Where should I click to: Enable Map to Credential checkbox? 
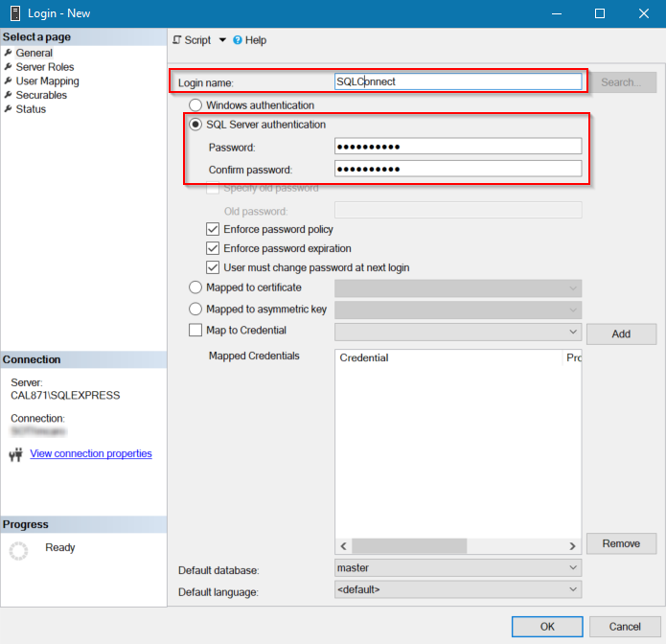(195, 330)
